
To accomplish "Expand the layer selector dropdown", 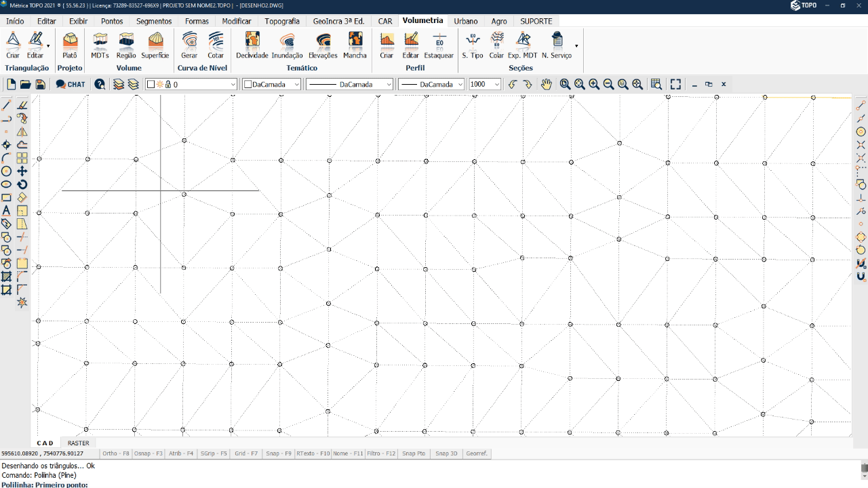I will [233, 85].
